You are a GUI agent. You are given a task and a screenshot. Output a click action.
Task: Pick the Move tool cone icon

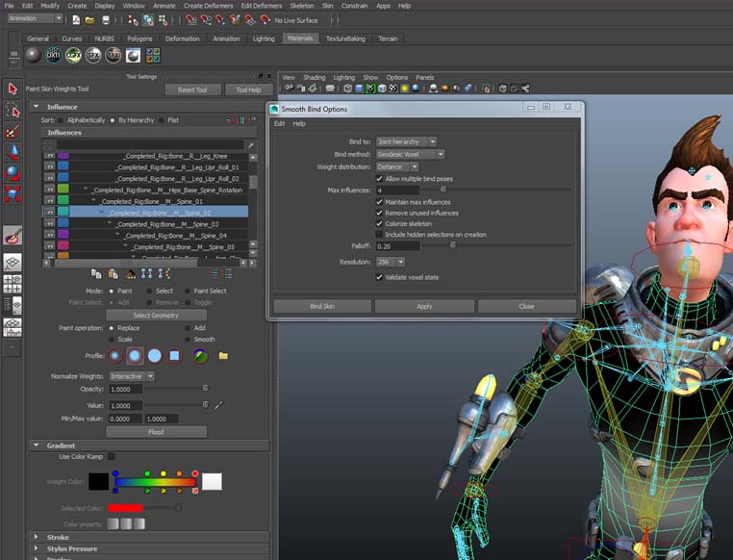tap(13, 152)
